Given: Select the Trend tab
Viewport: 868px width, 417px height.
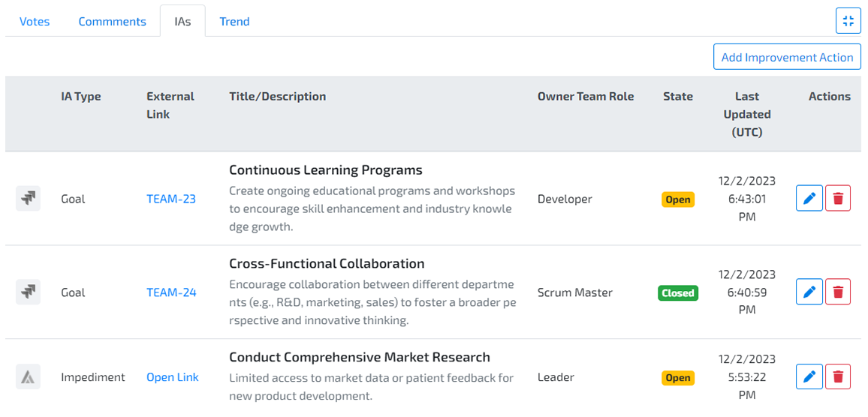Looking at the screenshot, I should [x=234, y=22].
